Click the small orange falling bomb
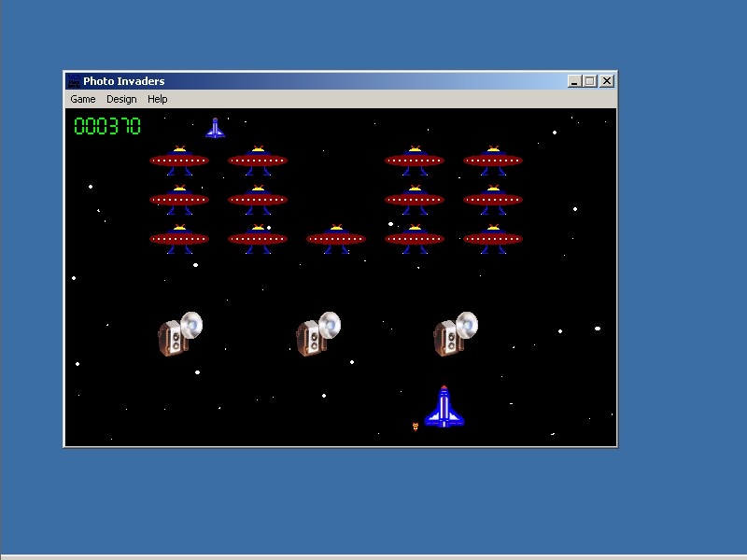This screenshot has height=560, width=747. [x=415, y=427]
